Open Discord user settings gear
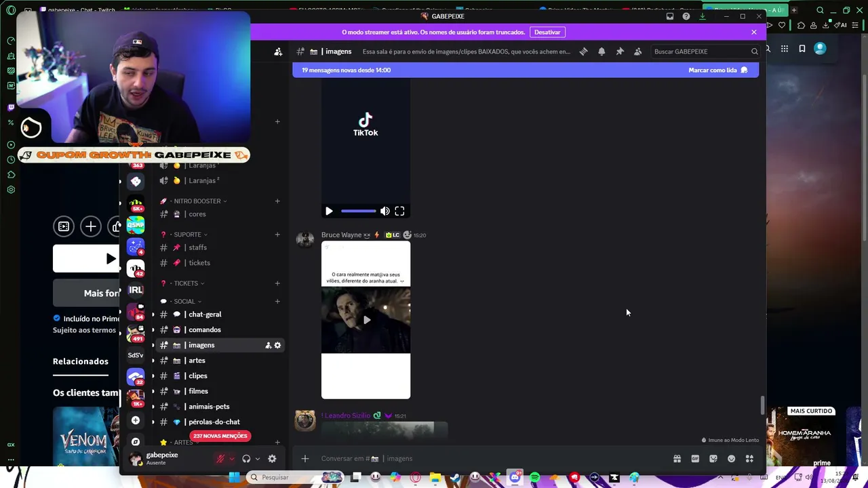Image resolution: width=868 pixels, height=488 pixels. click(x=272, y=459)
